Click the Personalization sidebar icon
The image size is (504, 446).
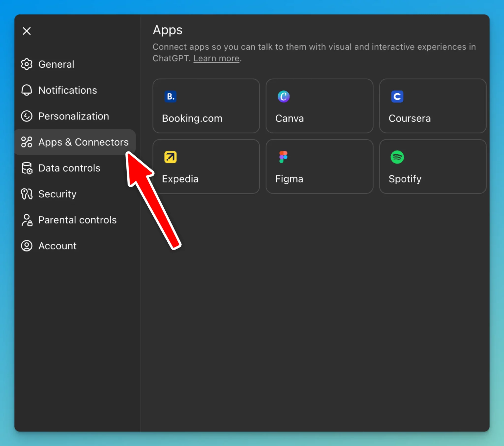click(27, 116)
